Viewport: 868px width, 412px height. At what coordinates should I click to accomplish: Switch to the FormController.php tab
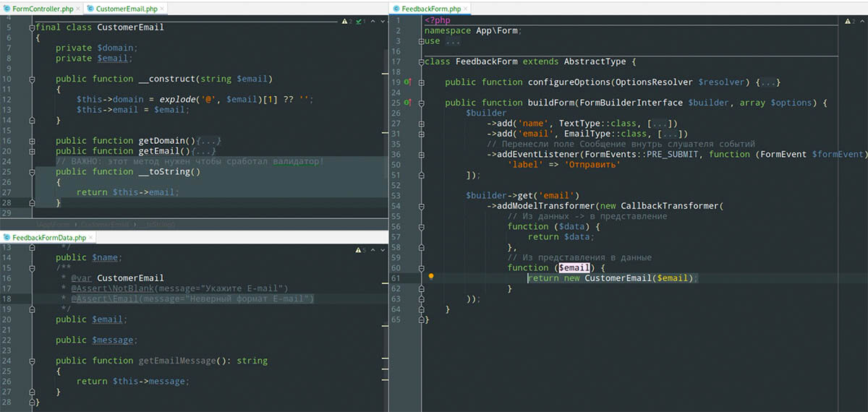(42, 9)
